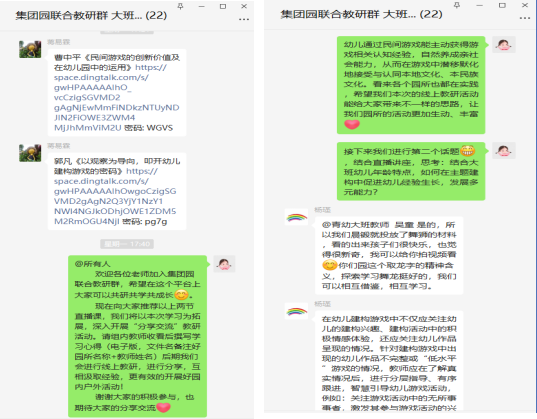The width and height of the screenshot is (537, 419).
Task: Click the girl avatar beside the 接下来我们进行第二个话题 message
Action: click(x=504, y=150)
